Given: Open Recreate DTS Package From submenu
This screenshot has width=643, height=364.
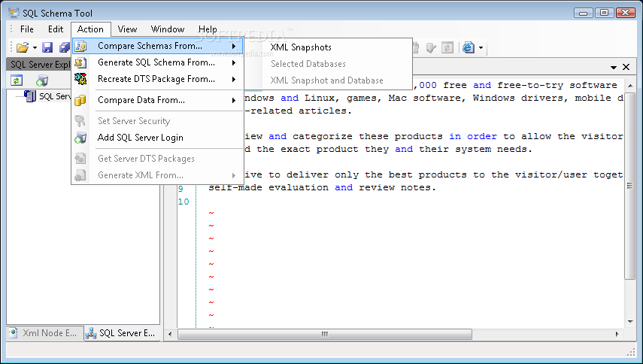Looking at the screenshot, I should 158,79.
